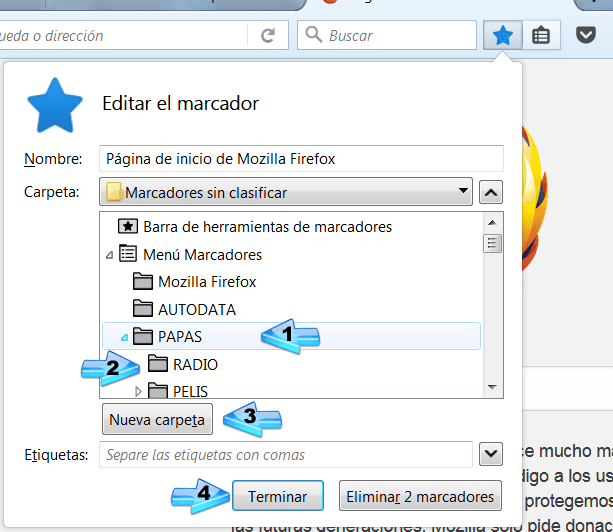Expand the Etiquetas tag selector chevron
The image size is (613, 532).
tap(491, 454)
